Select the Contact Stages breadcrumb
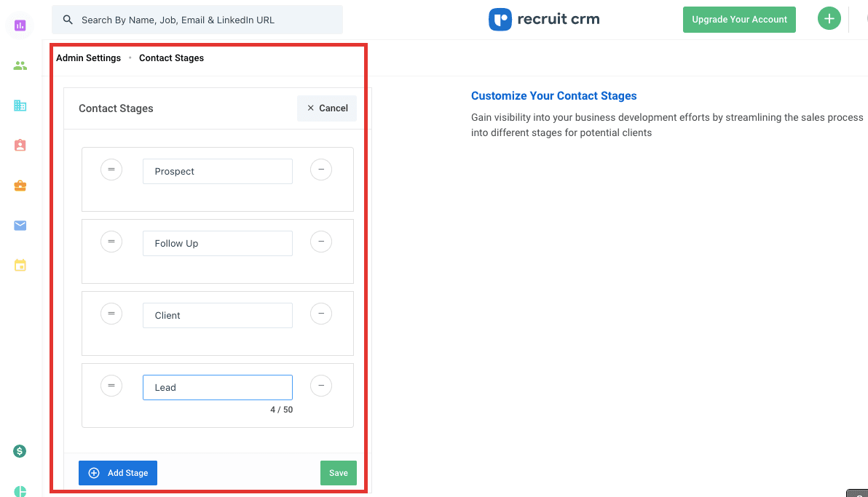This screenshot has height=497, width=868. coord(171,57)
